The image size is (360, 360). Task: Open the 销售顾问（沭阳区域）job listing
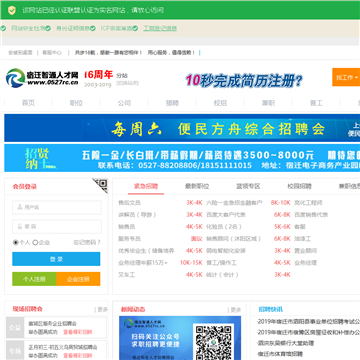point(233,239)
